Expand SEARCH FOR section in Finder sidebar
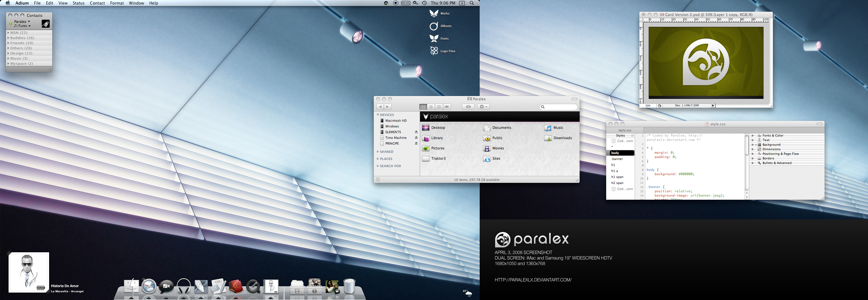This screenshot has width=868, height=300. click(378, 166)
